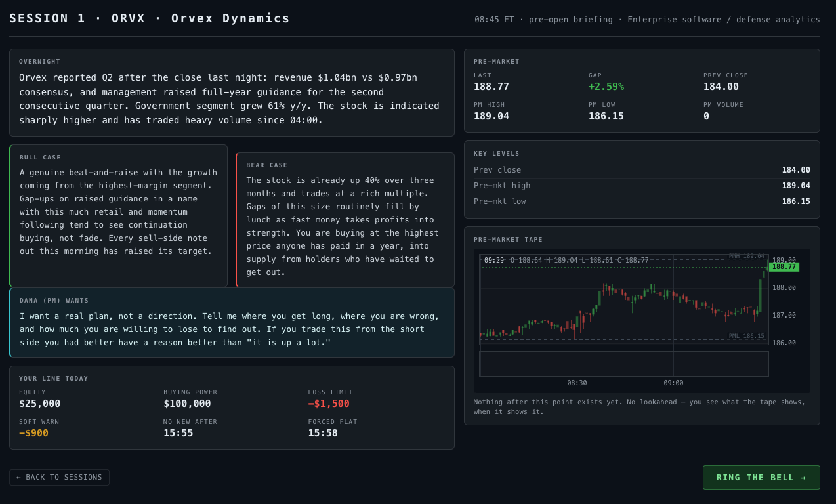Select the green 188.77 price tag on chart
This screenshot has width=836, height=504.
tap(784, 267)
